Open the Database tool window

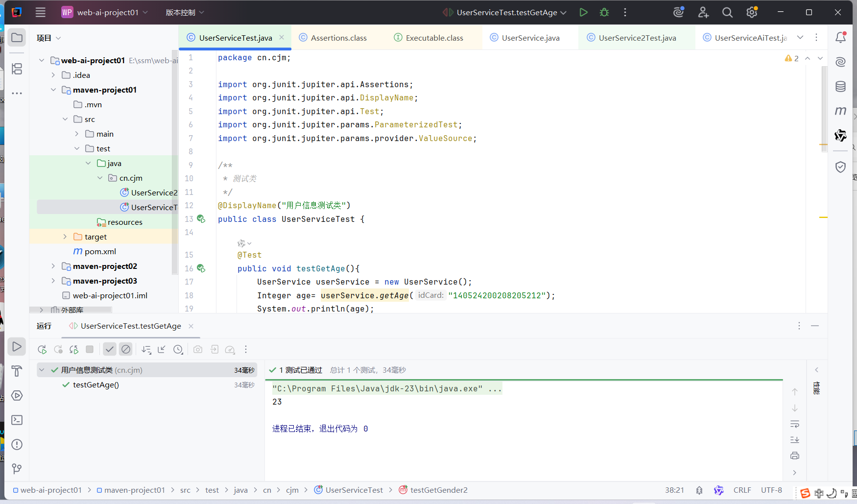(840, 87)
